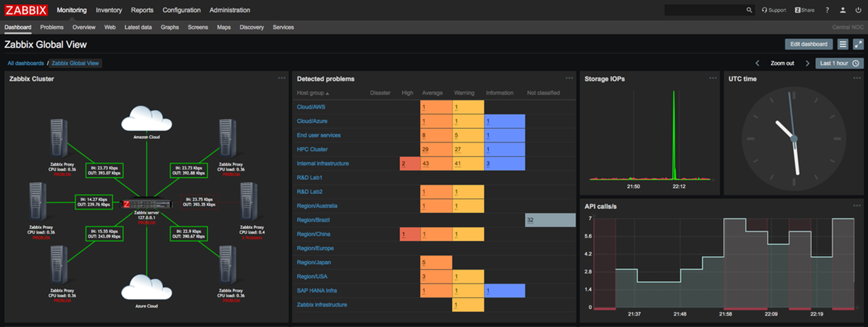This screenshot has width=868, height=327.
Task: Open the SAP HANA Infra host group link
Action: click(316, 291)
